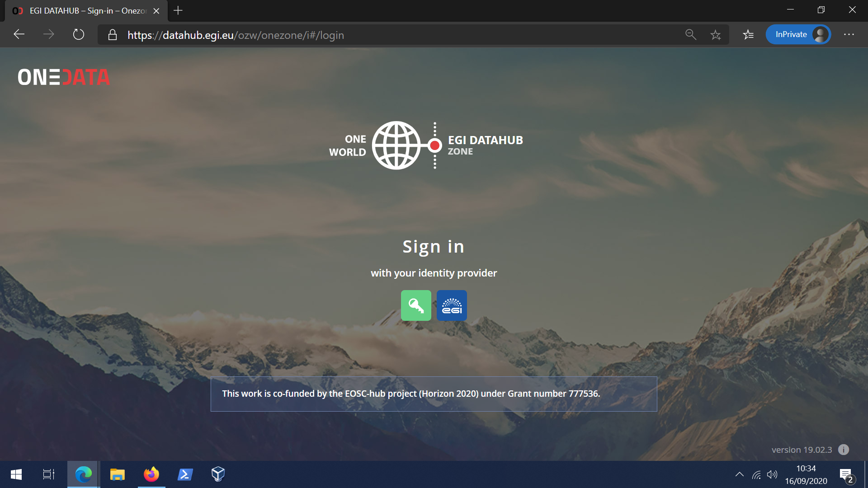
Task: Close the EGI DATAHUB tab
Action: click(x=156, y=11)
